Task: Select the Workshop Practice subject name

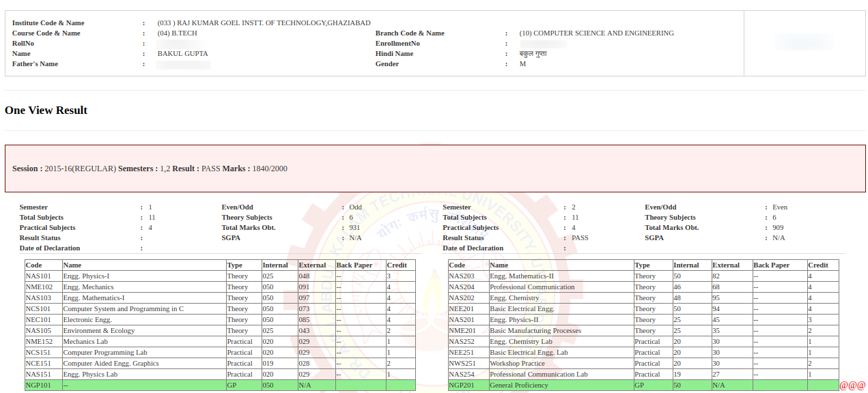Action: (517, 364)
